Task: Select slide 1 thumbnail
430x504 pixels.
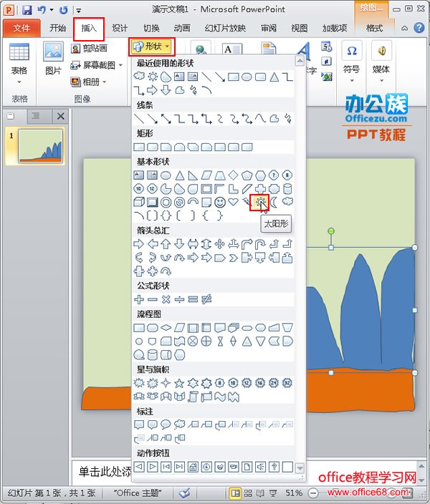Action: coord(41,146)
